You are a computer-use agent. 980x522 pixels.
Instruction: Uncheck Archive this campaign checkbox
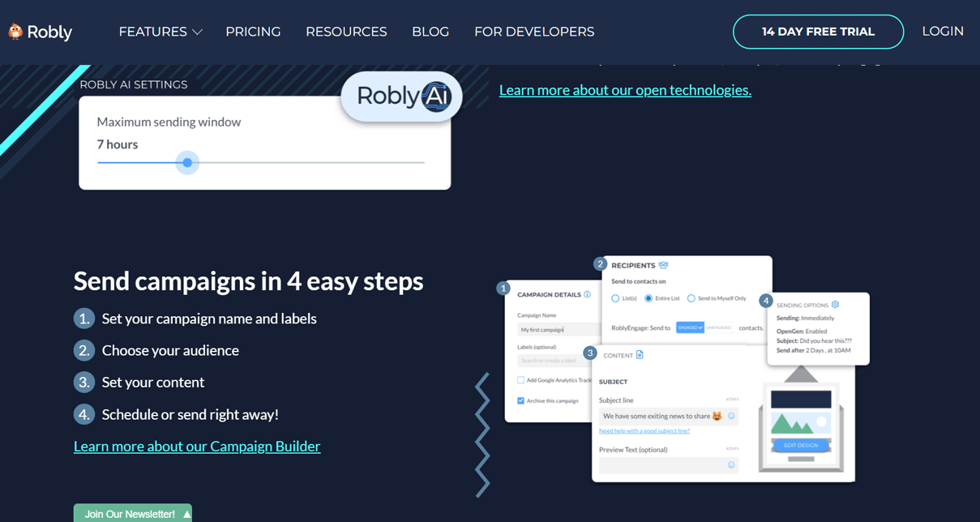click(520, 400)
